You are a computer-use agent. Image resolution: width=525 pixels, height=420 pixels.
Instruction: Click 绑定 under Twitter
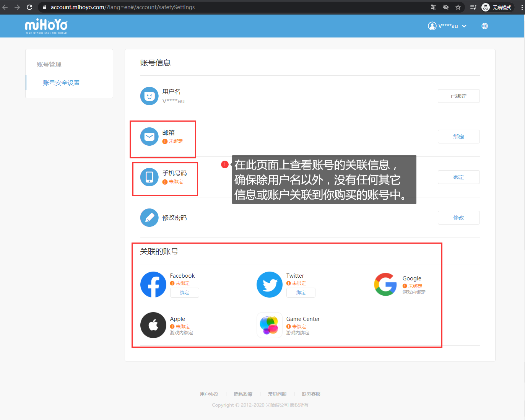[301, 292]
